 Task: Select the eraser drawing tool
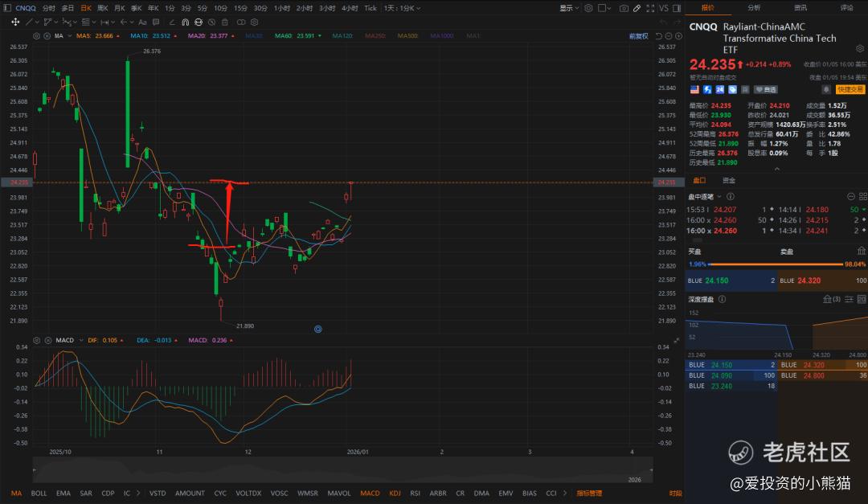tap(172, 23)
